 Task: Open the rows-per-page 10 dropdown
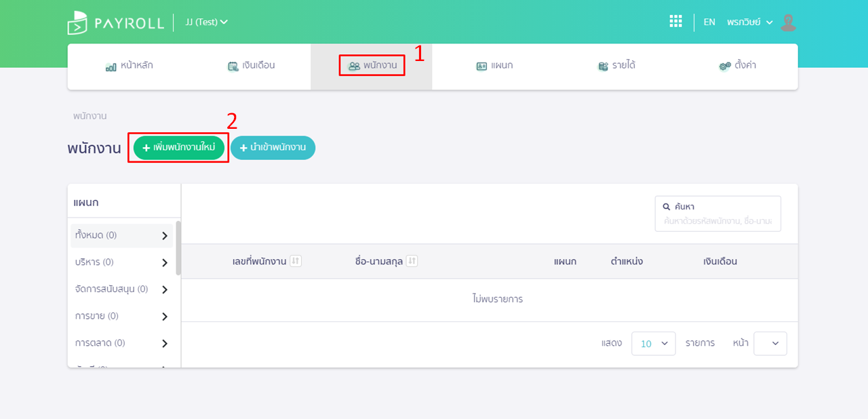(654, 344)
